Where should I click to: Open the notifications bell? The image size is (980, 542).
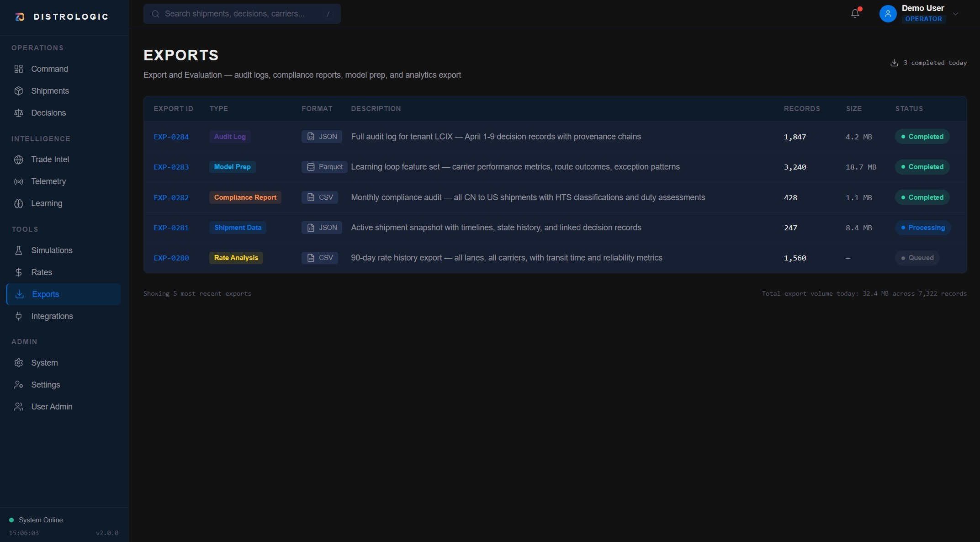855,14
